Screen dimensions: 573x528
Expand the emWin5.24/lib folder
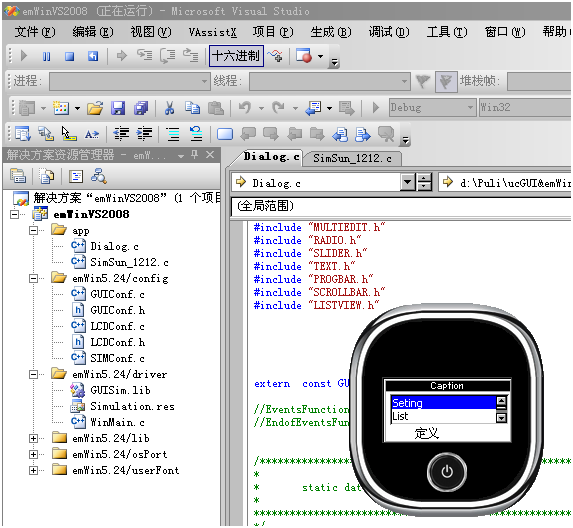tap(33, 438)
